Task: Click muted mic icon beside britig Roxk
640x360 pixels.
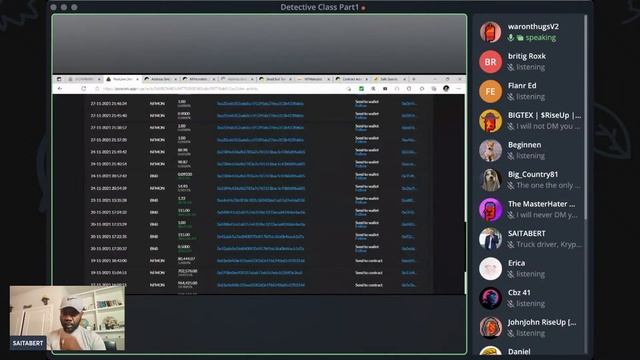Action: point(511,67)
